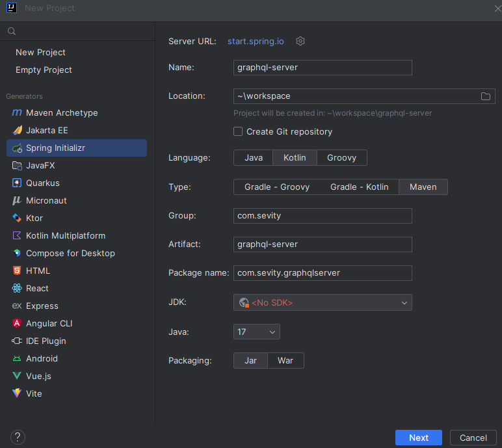Choose Maven build type
This screenshot has height=448, width=502.
tap(423, 187)
